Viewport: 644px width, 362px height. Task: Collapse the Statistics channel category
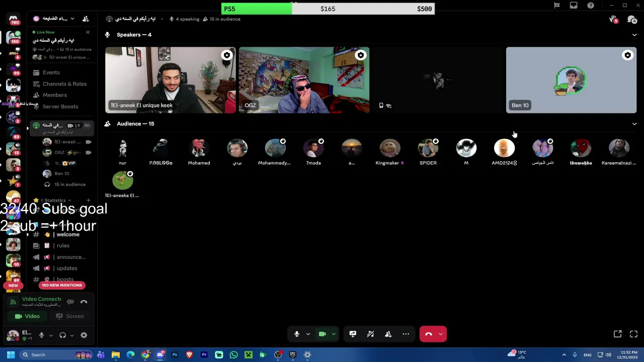[54, 201]
